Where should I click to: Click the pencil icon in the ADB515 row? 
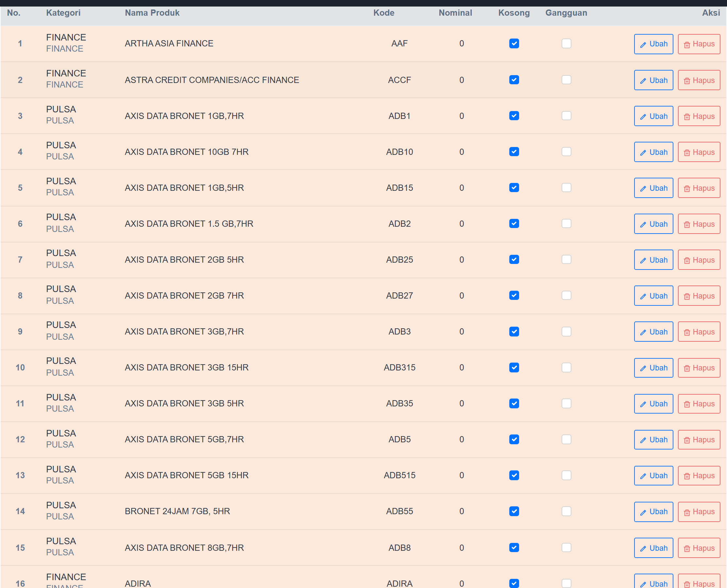(643, 476)
